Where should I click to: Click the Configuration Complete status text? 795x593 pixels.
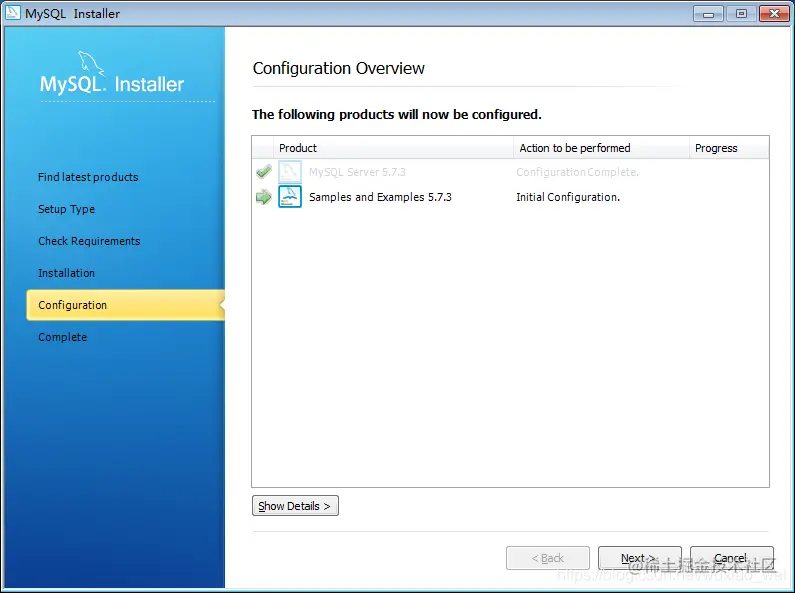pos(577,172)
